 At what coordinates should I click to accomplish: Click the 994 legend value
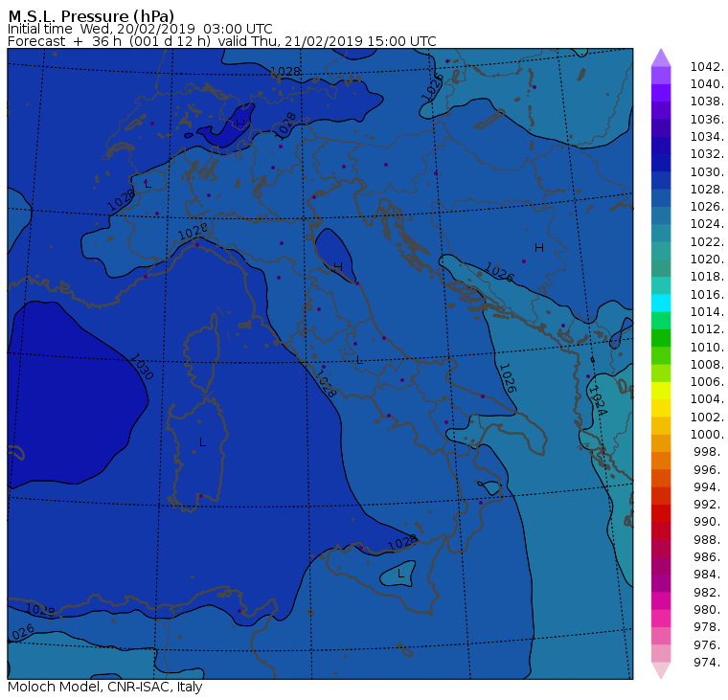[709, 487]
